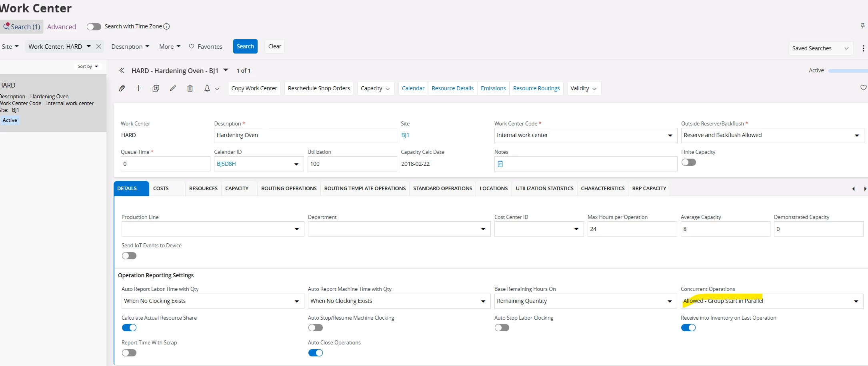The image size is (868, 366).
Task: Open the More filters dropdown
Action: point(170,46)
